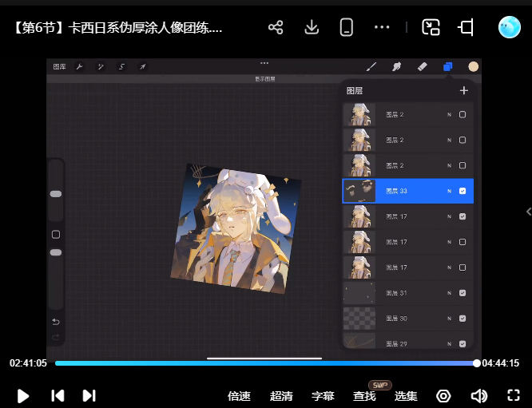Image resolution: width=532 pixels, height=408 pixels.
Task: Open the 倍速 playback speed menu
Action: [x=239, y=396]
